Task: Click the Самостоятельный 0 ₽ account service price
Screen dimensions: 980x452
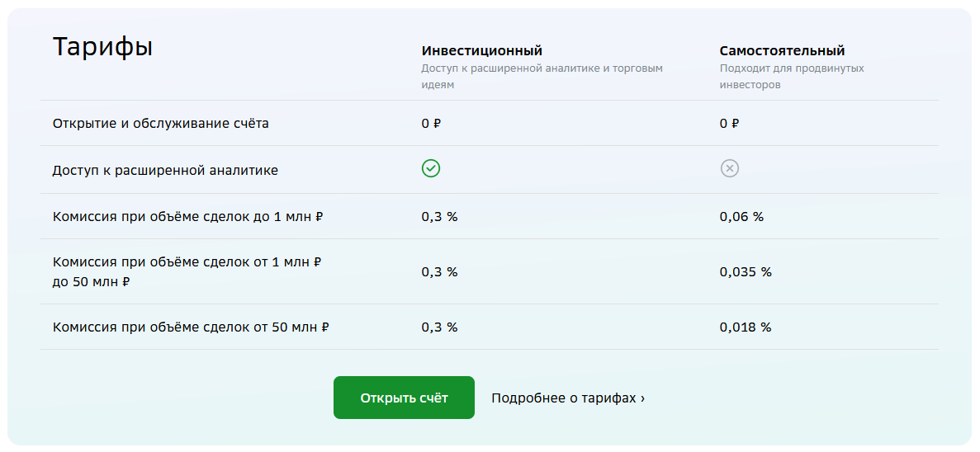Action: [x=729, y=124]
